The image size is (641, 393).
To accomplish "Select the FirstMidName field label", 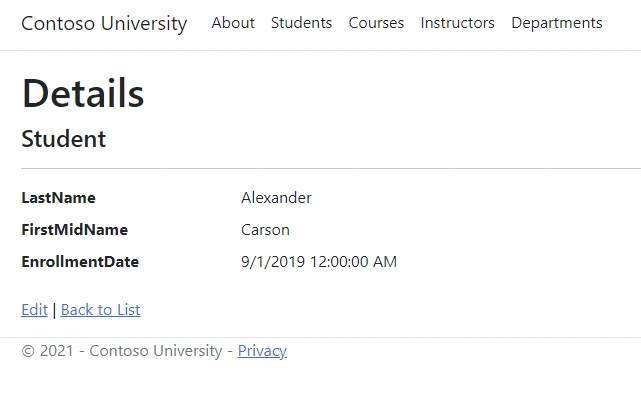I will (x=74, y=230).
